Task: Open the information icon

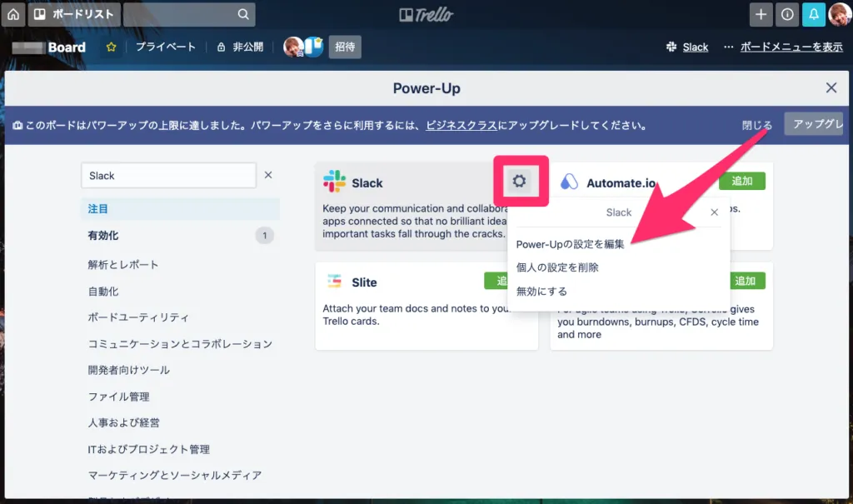Action: pyautogui.click(x=787, y=15)
